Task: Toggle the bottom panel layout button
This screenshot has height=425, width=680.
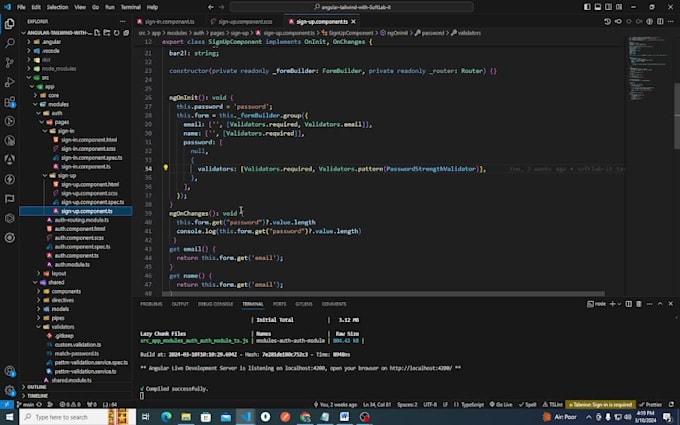Action: (x=598, y=7)
